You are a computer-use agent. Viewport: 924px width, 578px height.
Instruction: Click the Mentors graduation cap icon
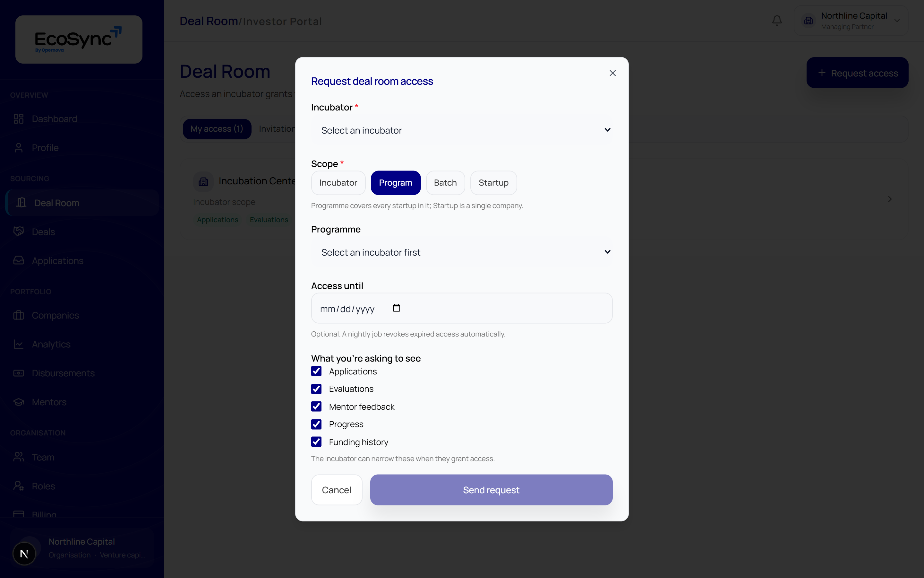(x=18, y=402)
